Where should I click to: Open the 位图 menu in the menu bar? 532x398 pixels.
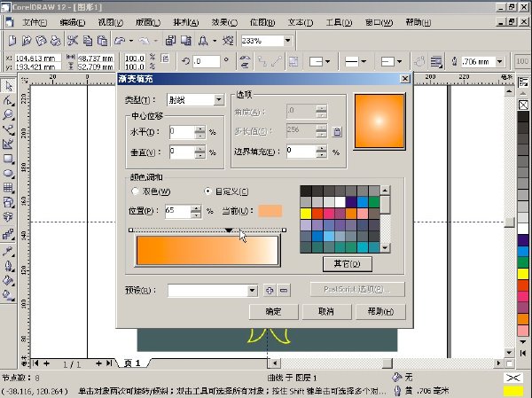tap(262, 22)
